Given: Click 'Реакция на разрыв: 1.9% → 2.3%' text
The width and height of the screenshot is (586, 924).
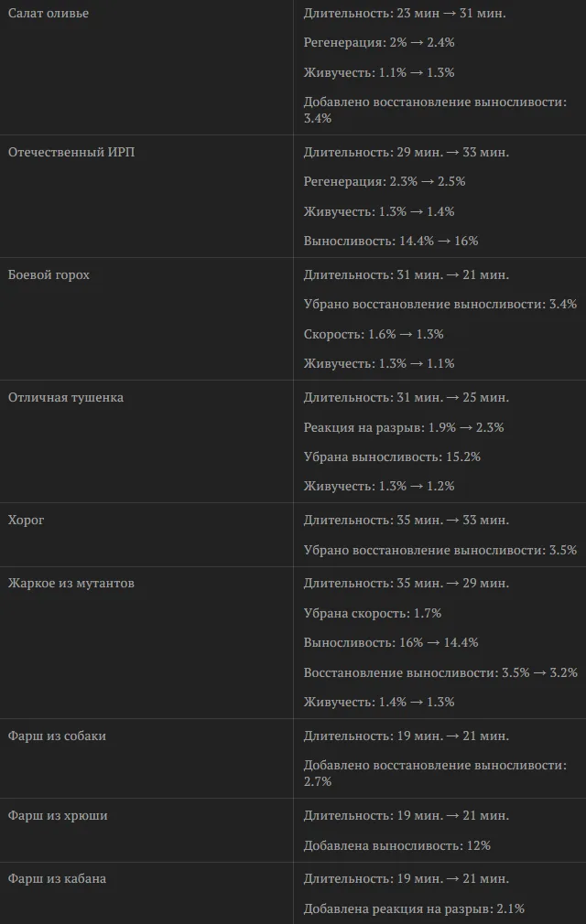Looking at the screenshot, I should click(404, 427).
